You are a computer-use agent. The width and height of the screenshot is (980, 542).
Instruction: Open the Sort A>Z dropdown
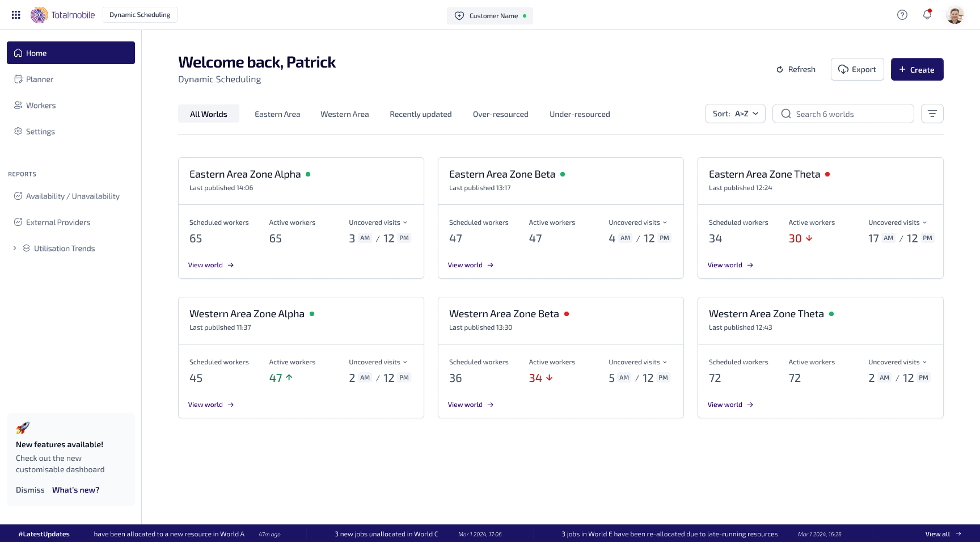pyautogui.click(x=734, y=114)
